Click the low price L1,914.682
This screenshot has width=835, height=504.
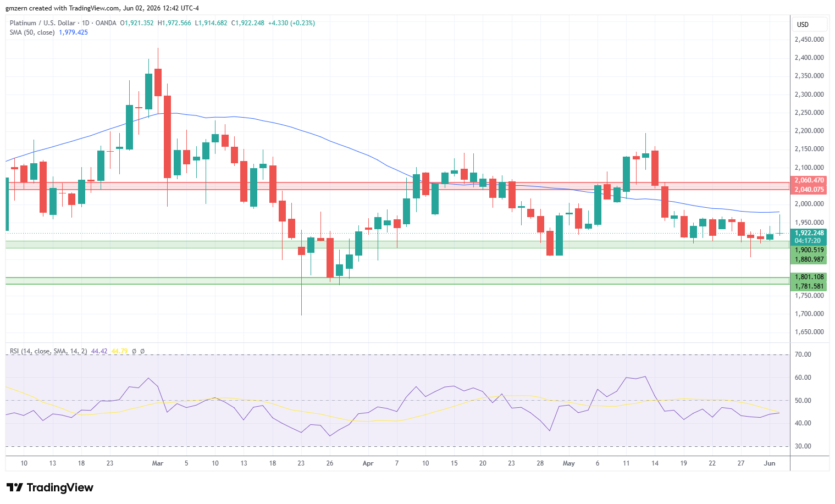click(x=211, y=23)
